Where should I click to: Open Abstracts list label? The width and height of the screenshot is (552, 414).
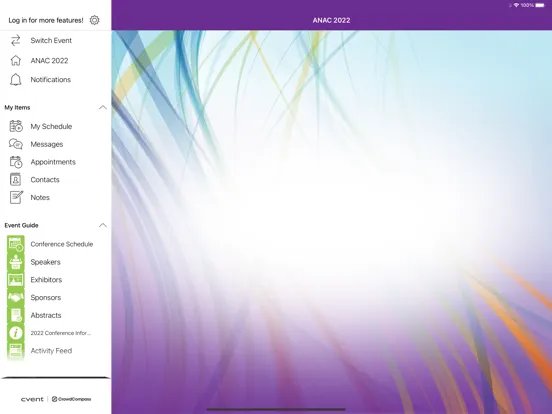tap(46, 315)
